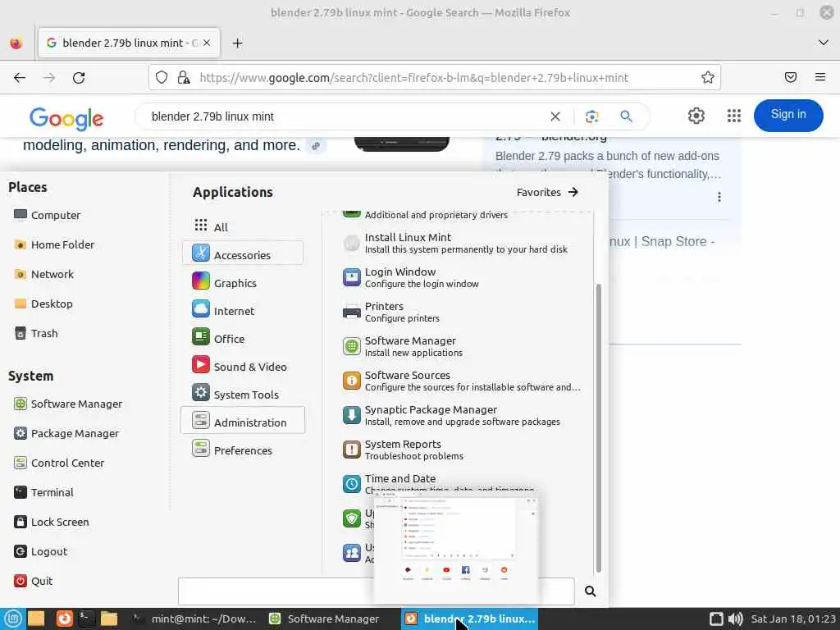This screenshot has width=840, height=630.
Task: Click the volume icon in tray
Action: [x=735, y=619]
